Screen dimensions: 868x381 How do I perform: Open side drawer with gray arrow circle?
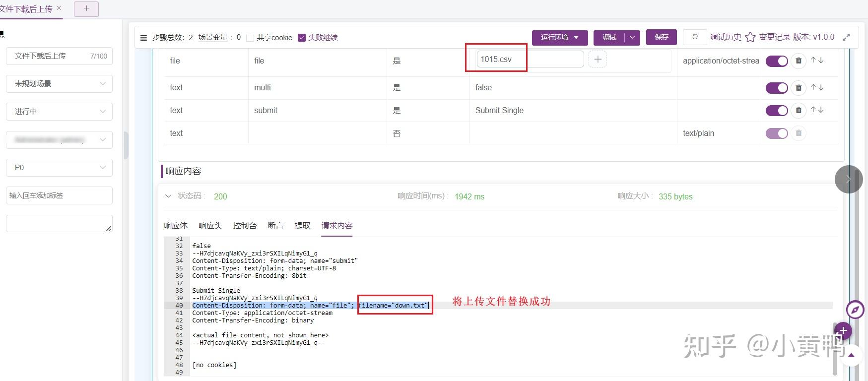[x=849, y=179]
